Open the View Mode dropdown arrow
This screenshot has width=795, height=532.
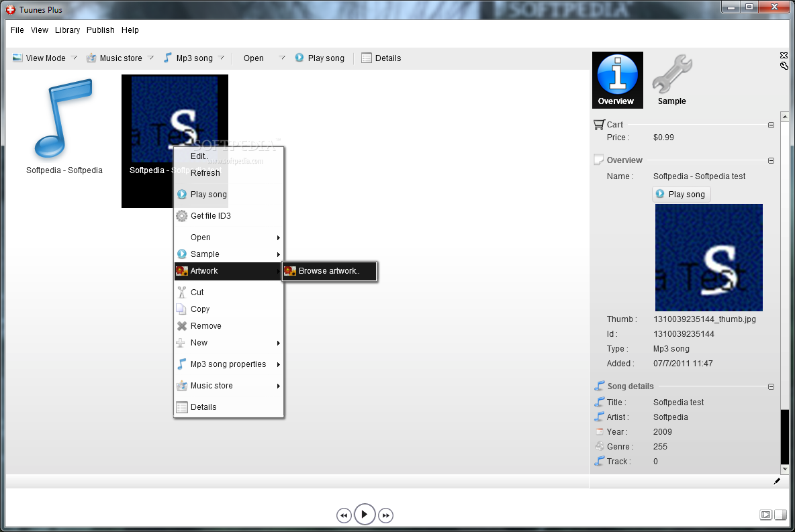(x=74, y=58)
